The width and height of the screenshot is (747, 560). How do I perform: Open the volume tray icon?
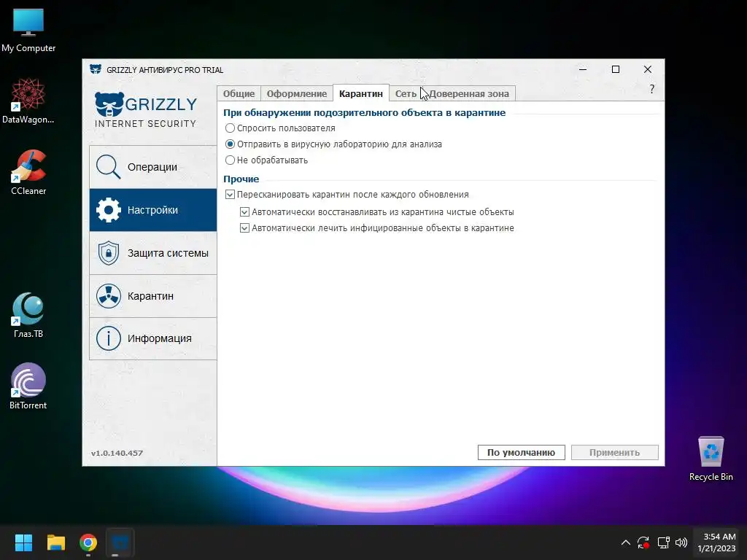[x=681, y=542]
